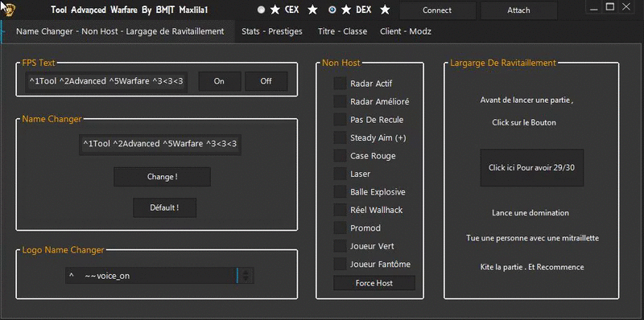This screenshot has width=644, height=320.
Task: Enable the Radar Actif checkbox
Action: pos(340,84)
